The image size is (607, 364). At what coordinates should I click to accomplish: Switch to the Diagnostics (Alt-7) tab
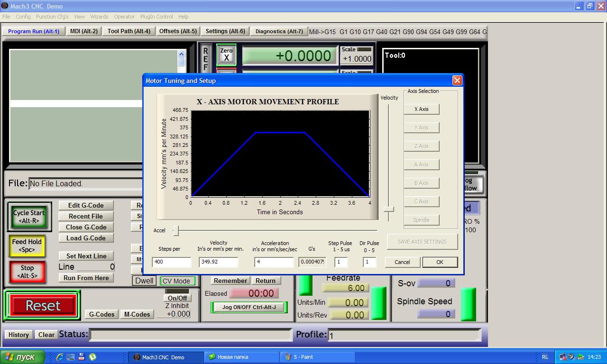[279, 31]
